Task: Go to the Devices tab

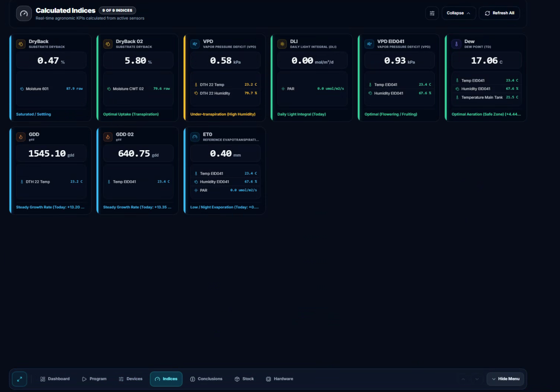Action: coord(130,379)
